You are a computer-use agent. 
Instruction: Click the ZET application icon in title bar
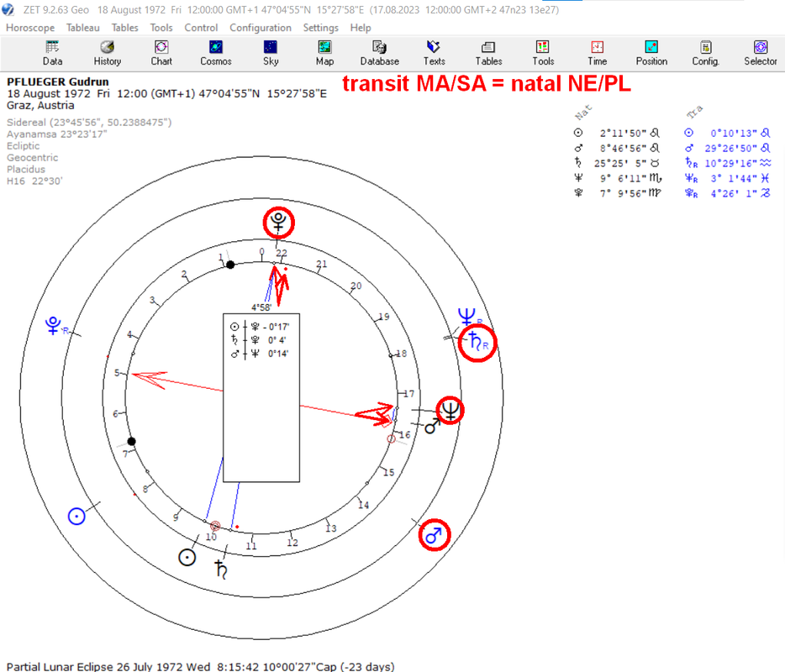point(8,9)
